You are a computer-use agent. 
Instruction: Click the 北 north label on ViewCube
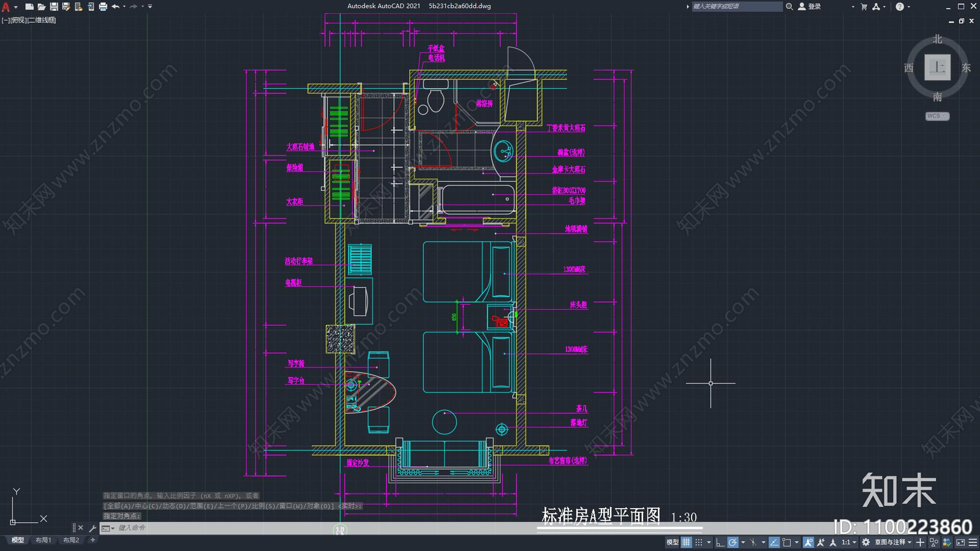coord(937,39)
